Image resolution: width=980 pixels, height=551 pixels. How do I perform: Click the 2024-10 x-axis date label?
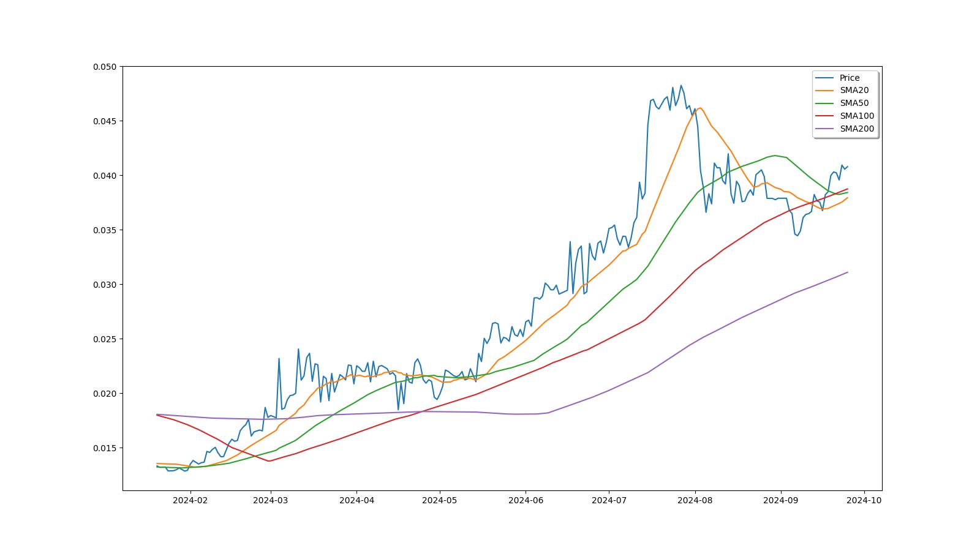864,500
